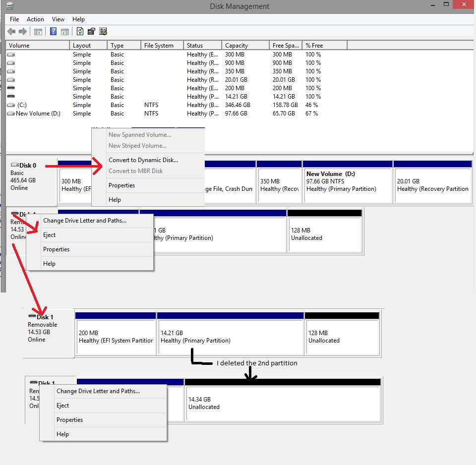Open the File menu
This screenshot has height=465, width=476.
pos(14,19)
